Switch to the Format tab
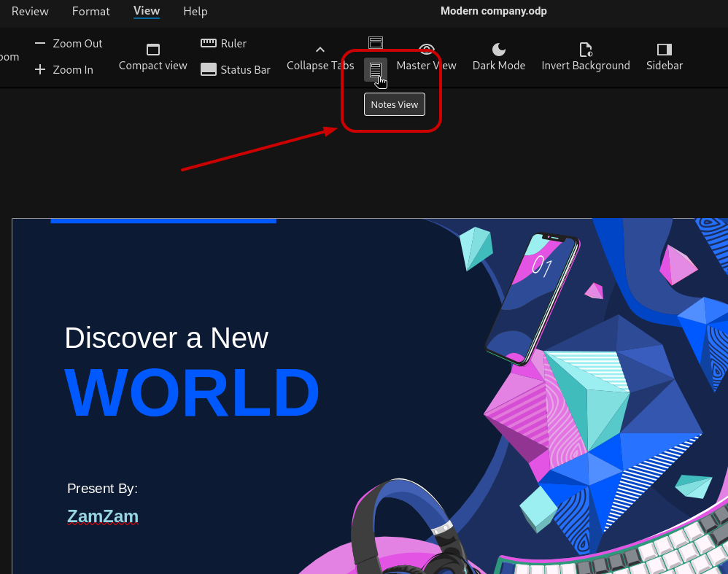728x574 pixels. click(x=91, y=11)
